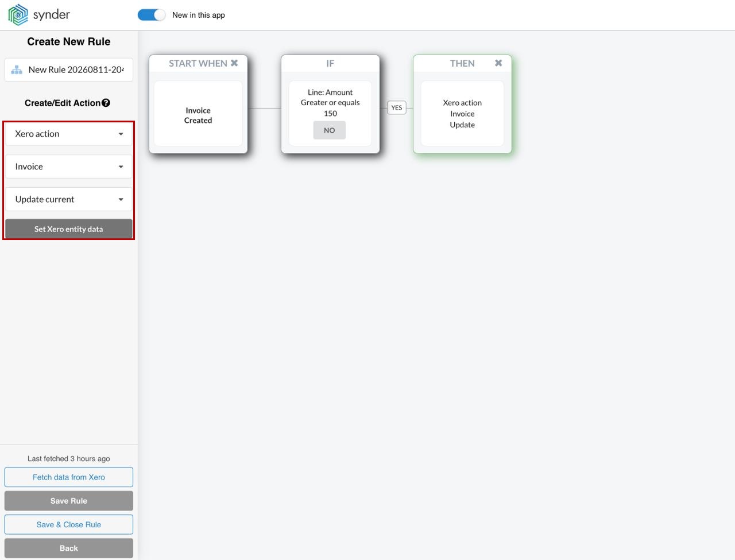Open the Update current dropdown
The height and width of the screenshot is (560, 735).
click(x=69, y=199)
